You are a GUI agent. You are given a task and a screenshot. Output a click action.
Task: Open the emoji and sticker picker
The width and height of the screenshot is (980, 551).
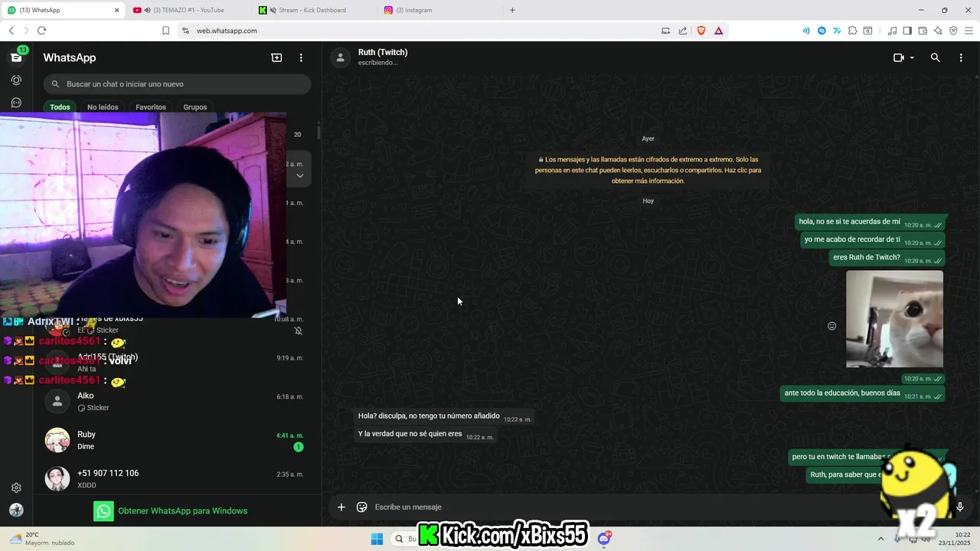tap(362, 507)
